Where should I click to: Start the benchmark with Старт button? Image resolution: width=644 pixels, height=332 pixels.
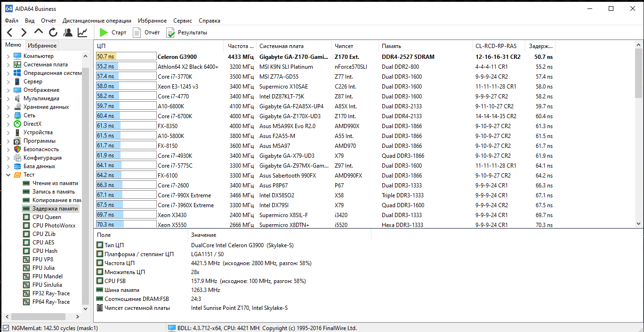113,32
